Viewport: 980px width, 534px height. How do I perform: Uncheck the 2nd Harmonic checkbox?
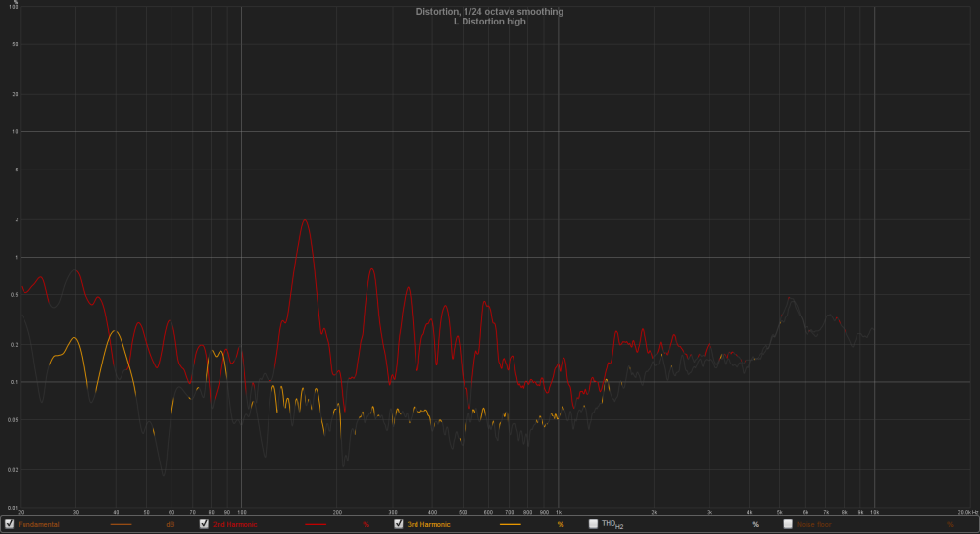[204, 524]
